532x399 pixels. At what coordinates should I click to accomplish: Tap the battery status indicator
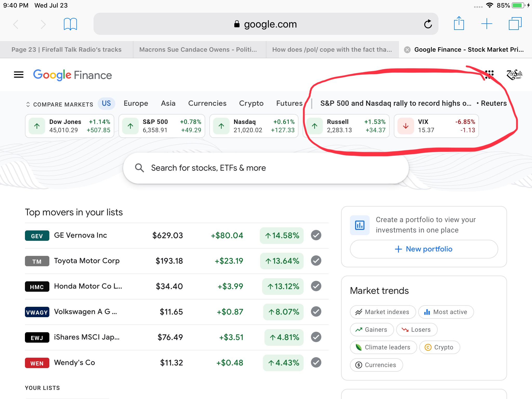point(519,5)
